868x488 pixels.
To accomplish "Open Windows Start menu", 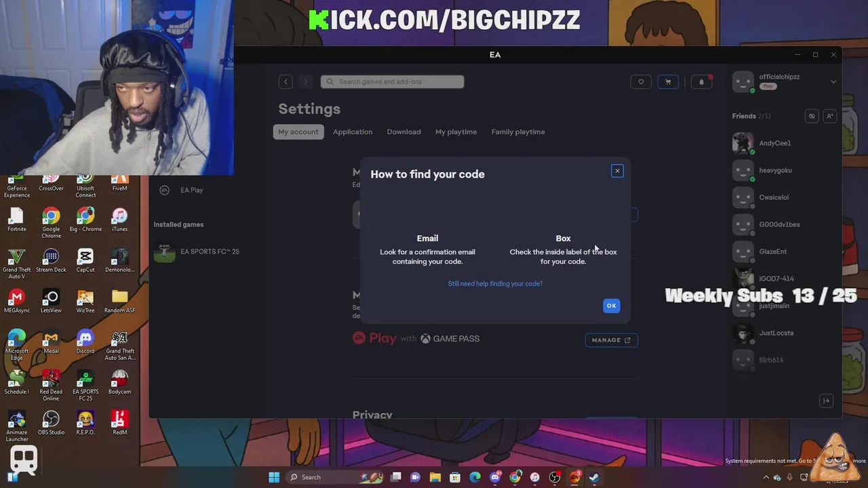I will 274,477.
